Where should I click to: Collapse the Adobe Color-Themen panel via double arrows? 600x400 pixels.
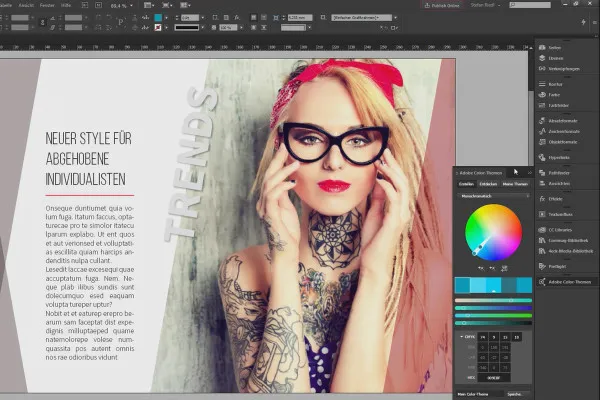pyautogui.click(x=530, y=173)
